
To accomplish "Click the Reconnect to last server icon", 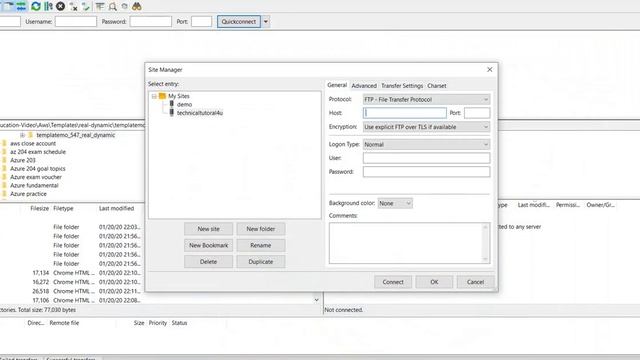I will point(86,6).
